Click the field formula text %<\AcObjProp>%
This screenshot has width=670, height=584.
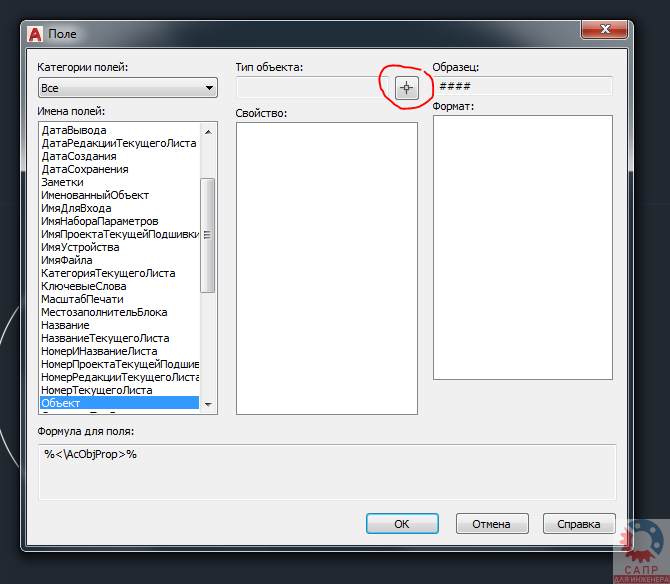(x=91, y=455)
